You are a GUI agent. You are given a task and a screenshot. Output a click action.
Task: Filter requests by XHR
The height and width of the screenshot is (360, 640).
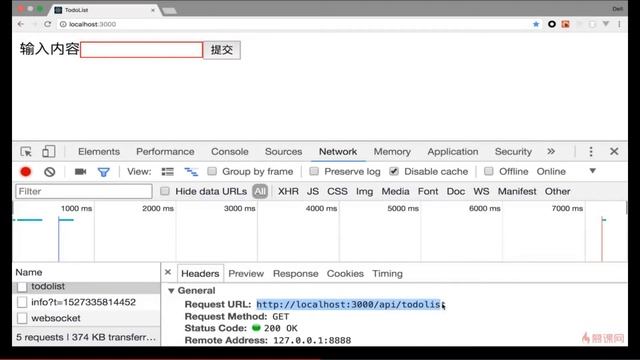(x=288, y=191)
